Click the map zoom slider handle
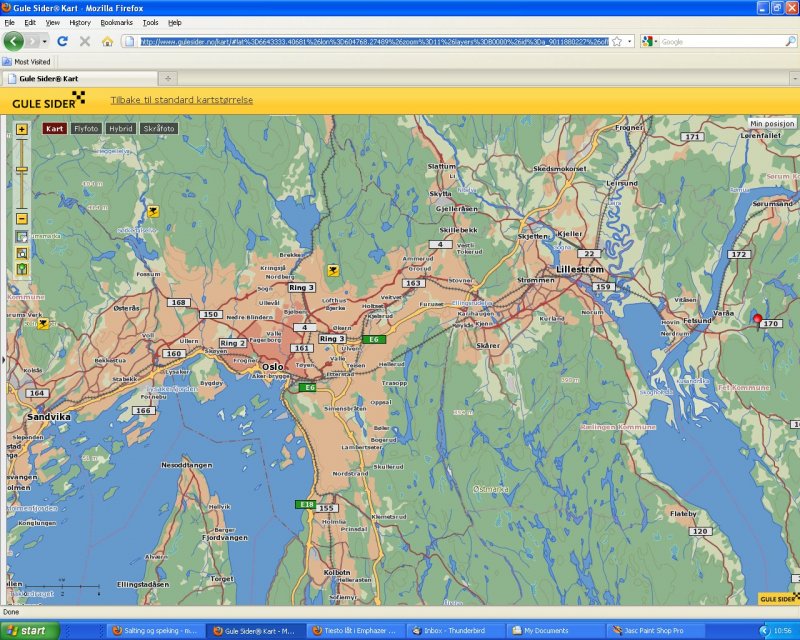800x640 pixels. [x=21, y=169]
